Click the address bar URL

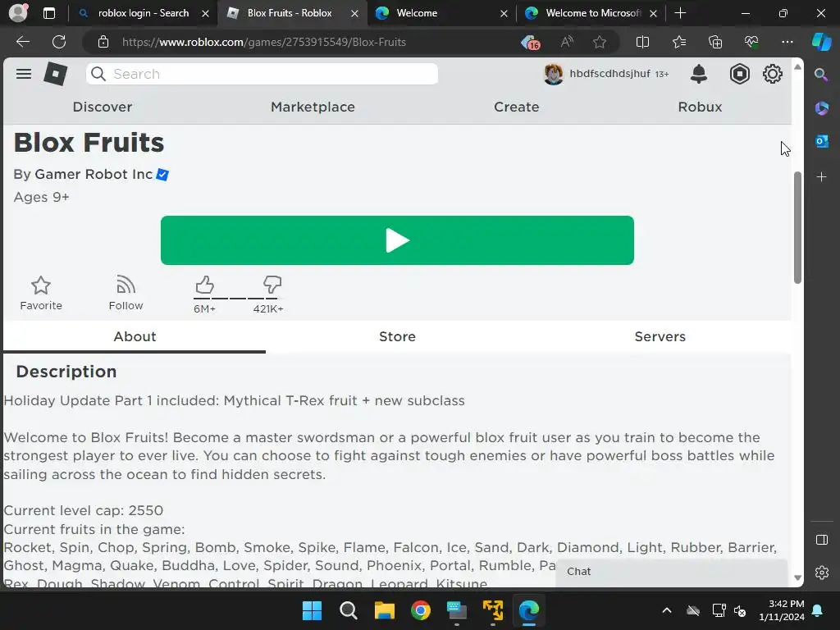tap(263, 42)
